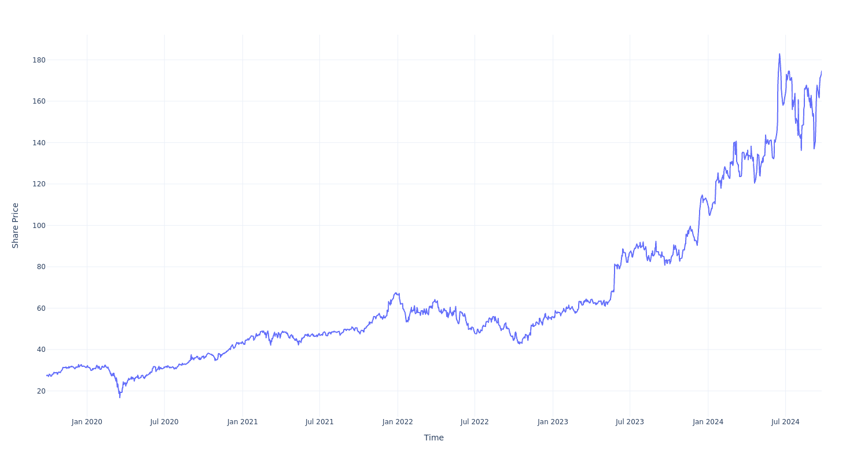Image resolution: width=868 pixels, height=463 pixels.
Task: Click the 120 tick on the price axis
Action: (x=39, y=184)
